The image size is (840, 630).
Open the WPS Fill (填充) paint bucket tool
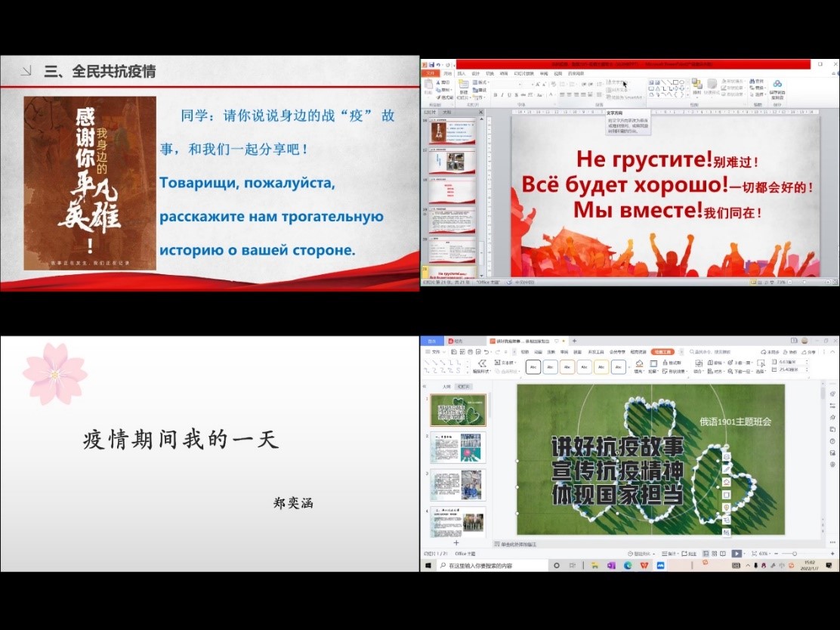[639, 364]
